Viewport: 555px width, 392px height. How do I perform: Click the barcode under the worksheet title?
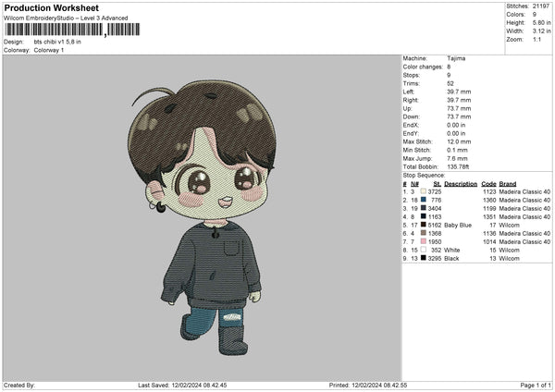[72, 30]
